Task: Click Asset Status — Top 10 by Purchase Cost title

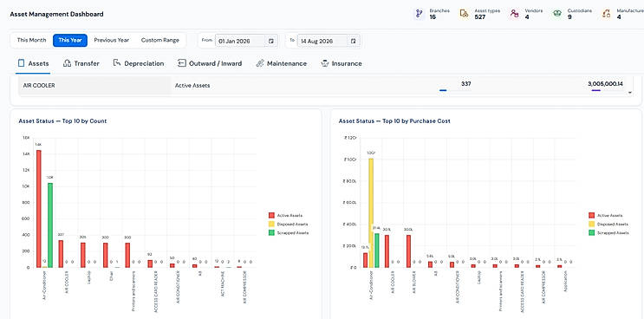Action: click(394, 121)
